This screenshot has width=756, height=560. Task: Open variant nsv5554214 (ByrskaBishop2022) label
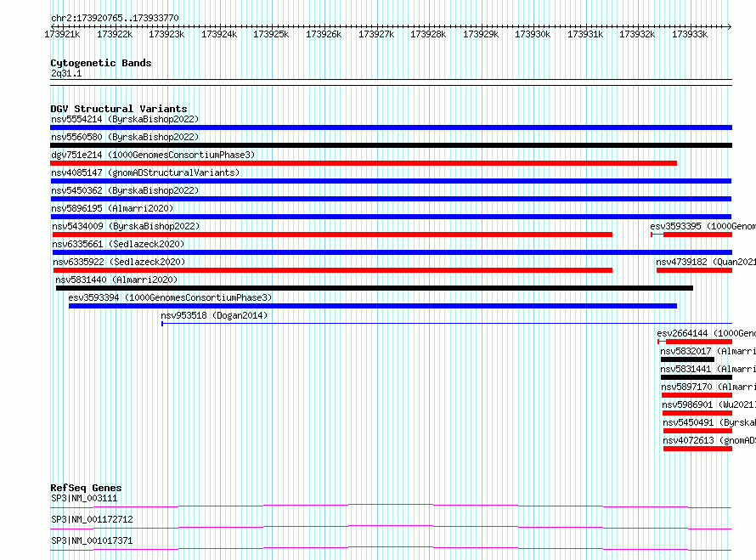tap(125, 119)
